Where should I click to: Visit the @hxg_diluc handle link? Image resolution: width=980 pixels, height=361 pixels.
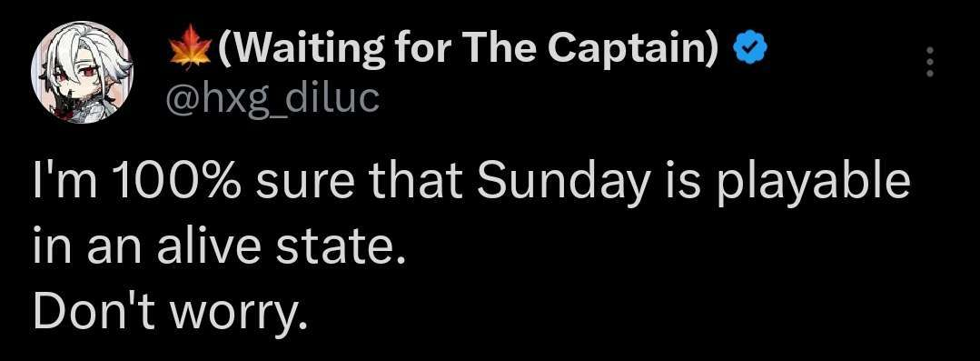272,101
